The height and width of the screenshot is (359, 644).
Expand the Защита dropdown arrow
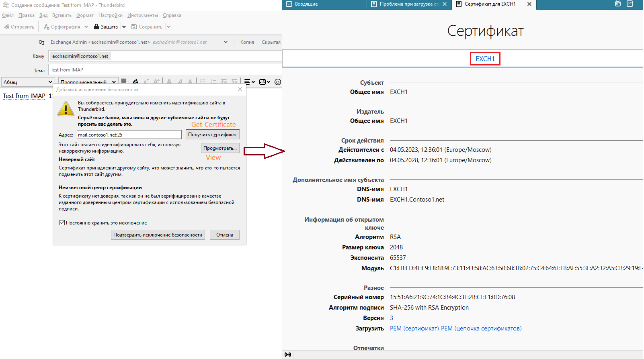coord(124,27)
